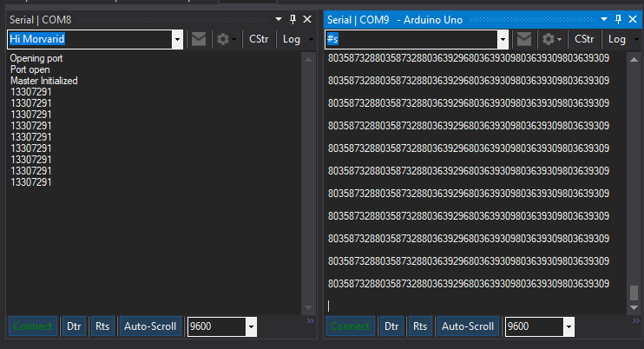644x349 pixels.
Task: Expand the COM9 baud rate 9600 dropdown
Action: point(568,327)
